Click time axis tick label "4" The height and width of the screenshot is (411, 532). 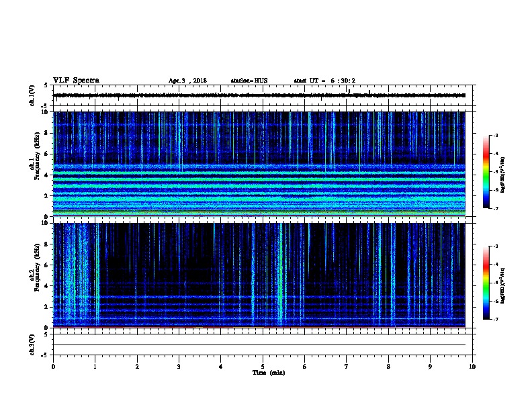point(221,367)
